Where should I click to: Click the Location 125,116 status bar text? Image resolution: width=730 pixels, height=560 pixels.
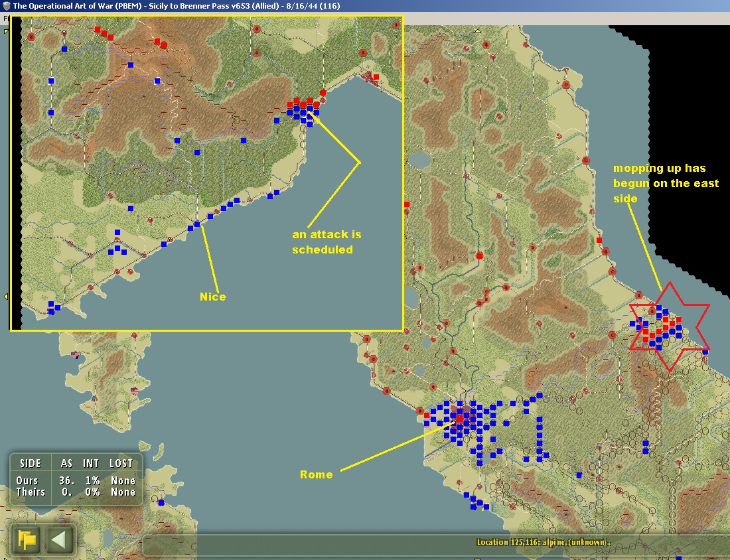[544, 542]
